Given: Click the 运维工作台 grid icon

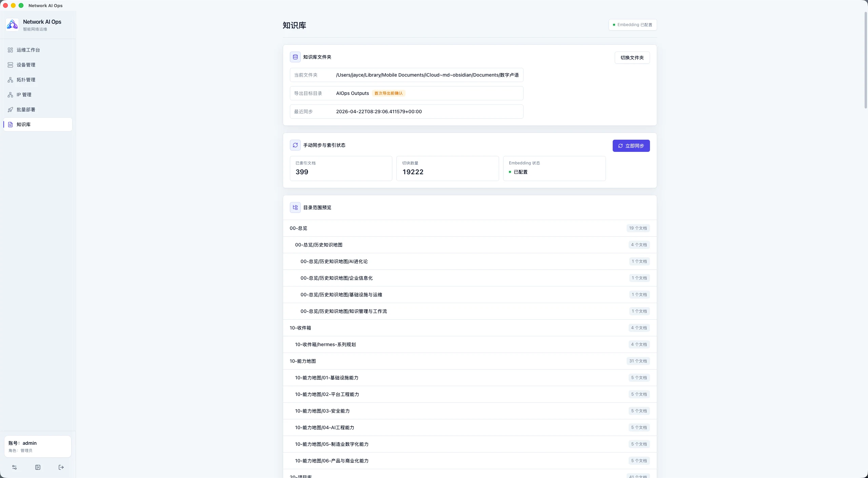Looking at the screenshot, I should (x=11, y=50).
